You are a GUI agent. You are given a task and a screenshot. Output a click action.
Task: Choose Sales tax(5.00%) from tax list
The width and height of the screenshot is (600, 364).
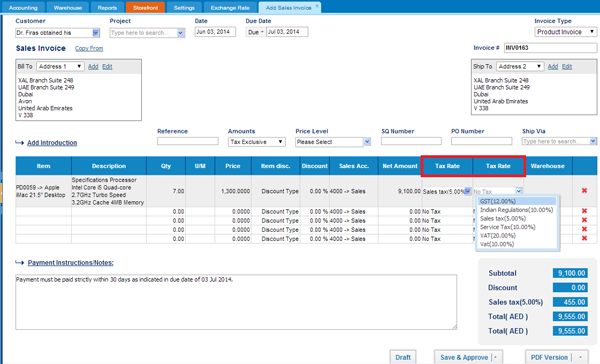click(x=517, y=219)
